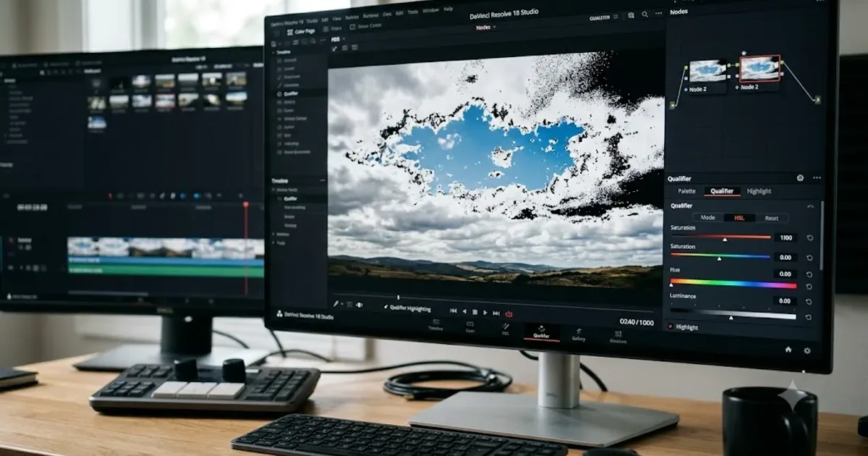Click the 0240 / 1000 frame counter
The image size is (868, 456).
(637, 322)
